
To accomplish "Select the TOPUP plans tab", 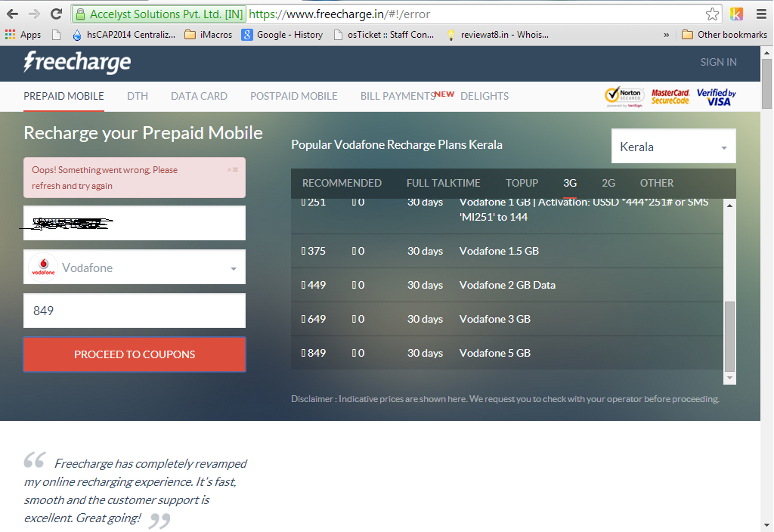I will [522, 183].
